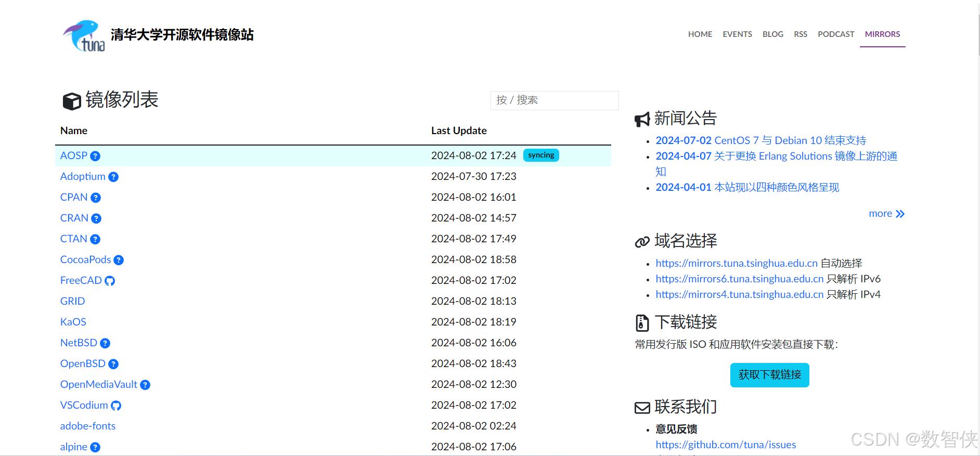Focus the mirror search input field
The width and height of the screenshot is (980, 456).
click(x=555, y=100)
